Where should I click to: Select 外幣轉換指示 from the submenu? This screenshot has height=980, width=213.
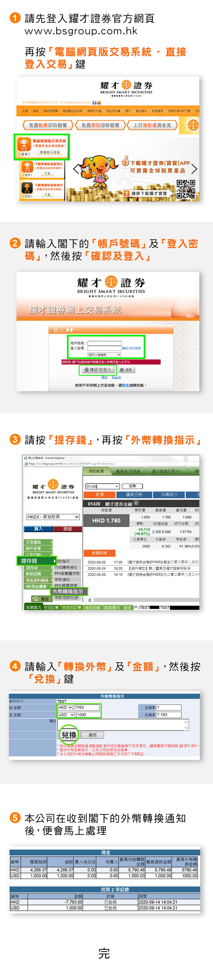68,591
